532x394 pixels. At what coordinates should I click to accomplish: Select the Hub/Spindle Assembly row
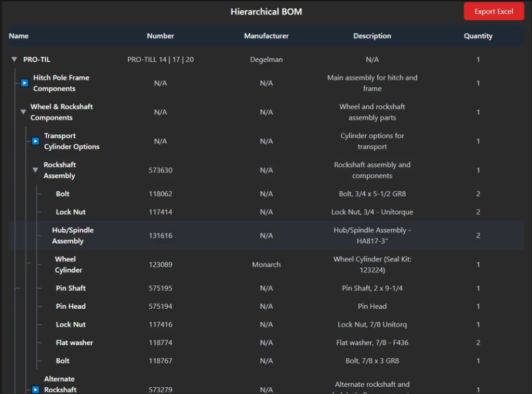click(73, 235)
